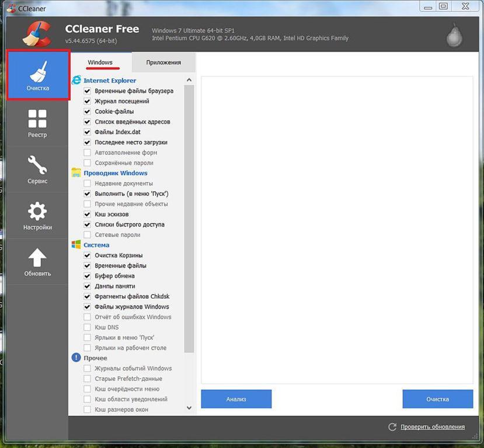Click the Intel Pentium CPU G620 system info line

point(250,38)
